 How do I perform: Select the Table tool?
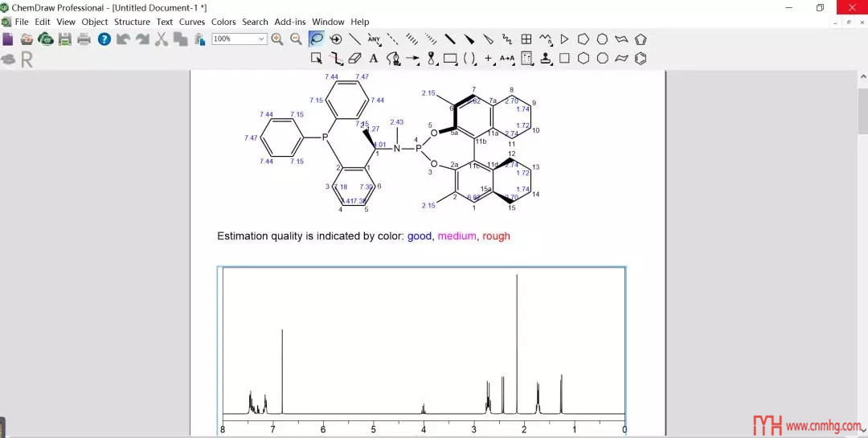tap(526, 39)
